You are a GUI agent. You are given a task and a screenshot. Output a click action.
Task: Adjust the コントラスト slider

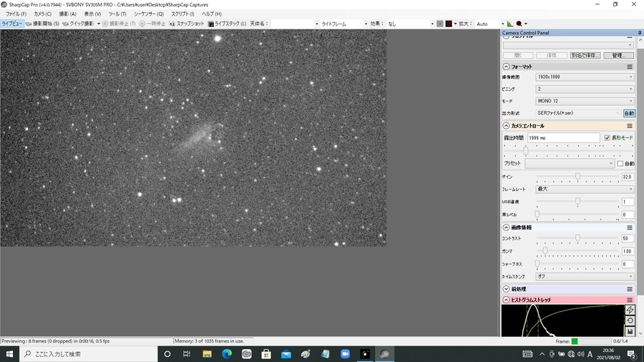coord(577,238)
